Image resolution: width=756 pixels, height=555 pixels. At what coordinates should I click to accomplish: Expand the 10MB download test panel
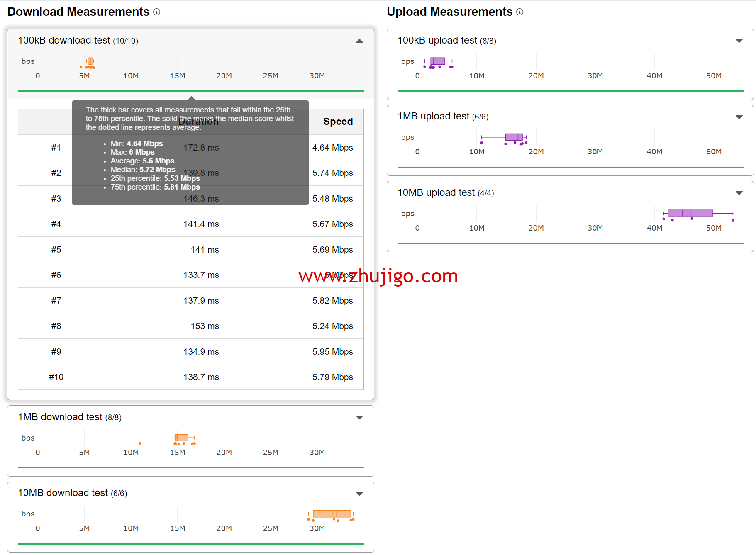[359, 493]
